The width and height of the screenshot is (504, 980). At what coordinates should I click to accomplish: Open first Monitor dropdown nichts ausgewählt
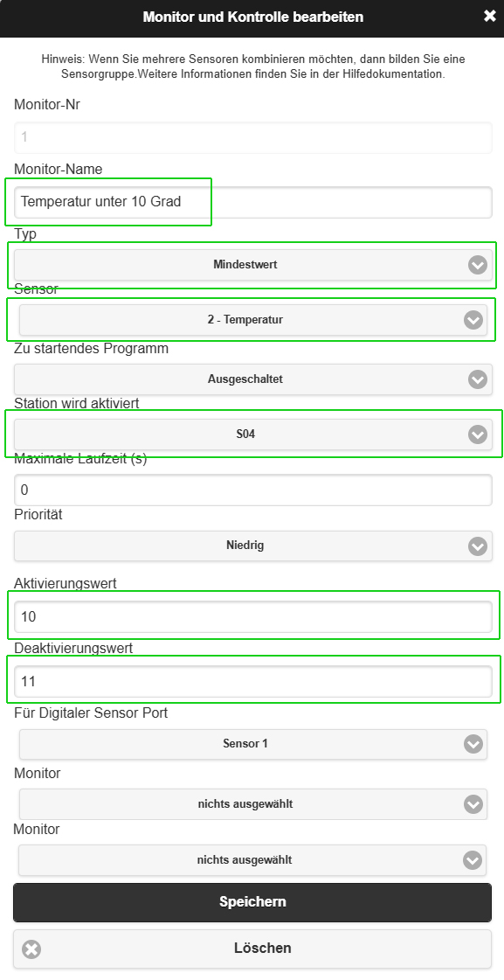tap(253, 804)
